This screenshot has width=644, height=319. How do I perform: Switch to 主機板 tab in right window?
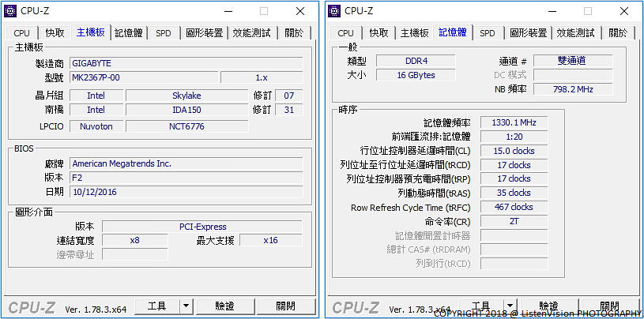[414, 33]
